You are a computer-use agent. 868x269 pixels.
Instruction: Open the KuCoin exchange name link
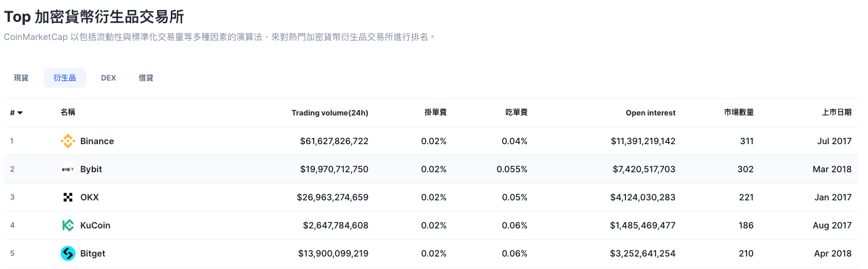[95, 225]
